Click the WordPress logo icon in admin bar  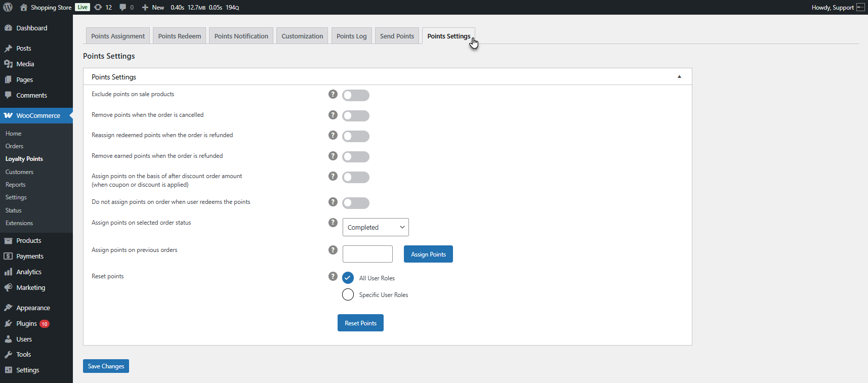(x=8, y=7)
